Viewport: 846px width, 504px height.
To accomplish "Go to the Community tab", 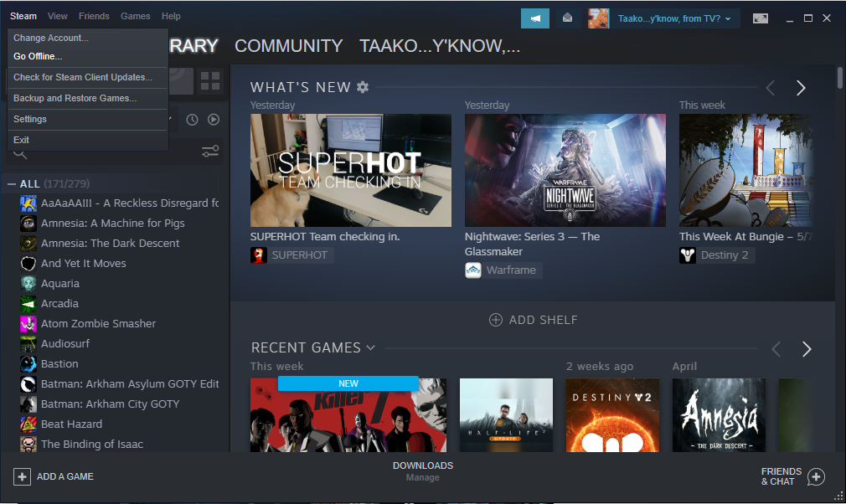I will click(x=289, y=46).
